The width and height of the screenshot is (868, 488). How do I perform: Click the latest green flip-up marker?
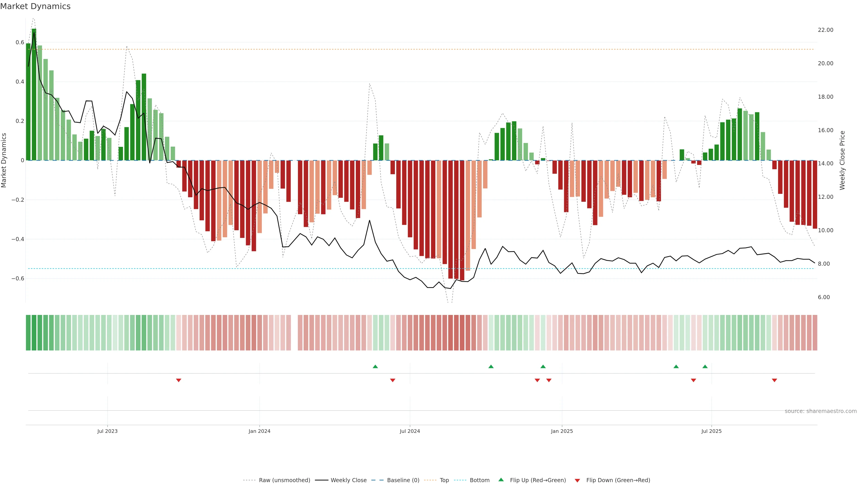705,366
